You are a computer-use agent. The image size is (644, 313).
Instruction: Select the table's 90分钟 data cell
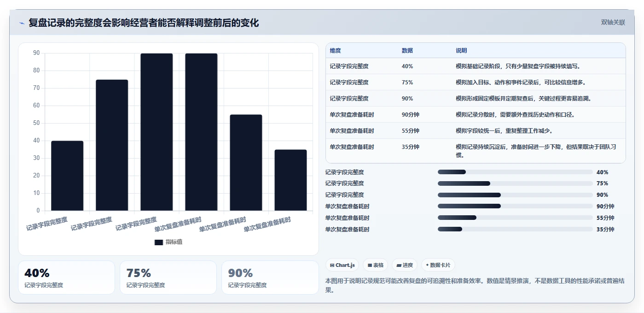pyautogui.click(x=410, y=114)
